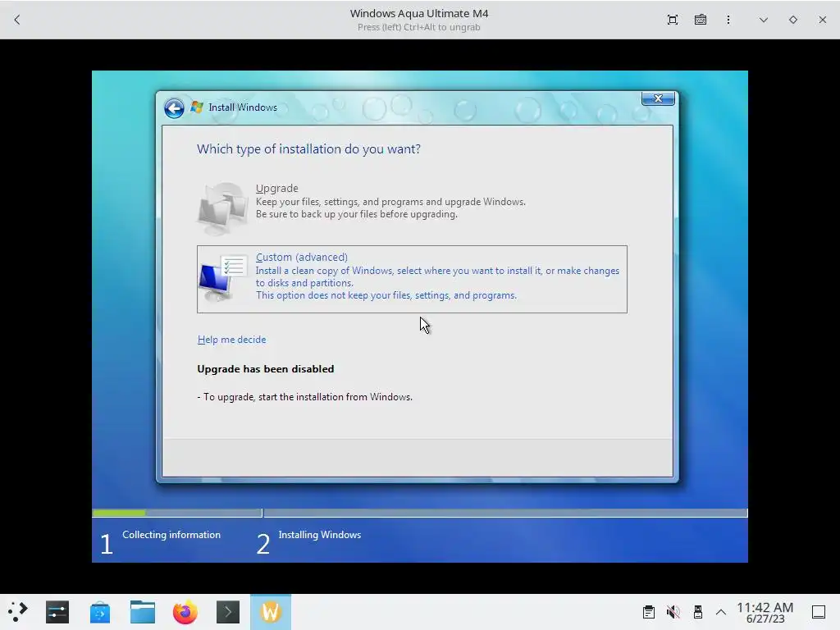Viewport: 840px width, 630px height.
Task: Launch Firefox from the taskbar
Action: pos(185,612)
